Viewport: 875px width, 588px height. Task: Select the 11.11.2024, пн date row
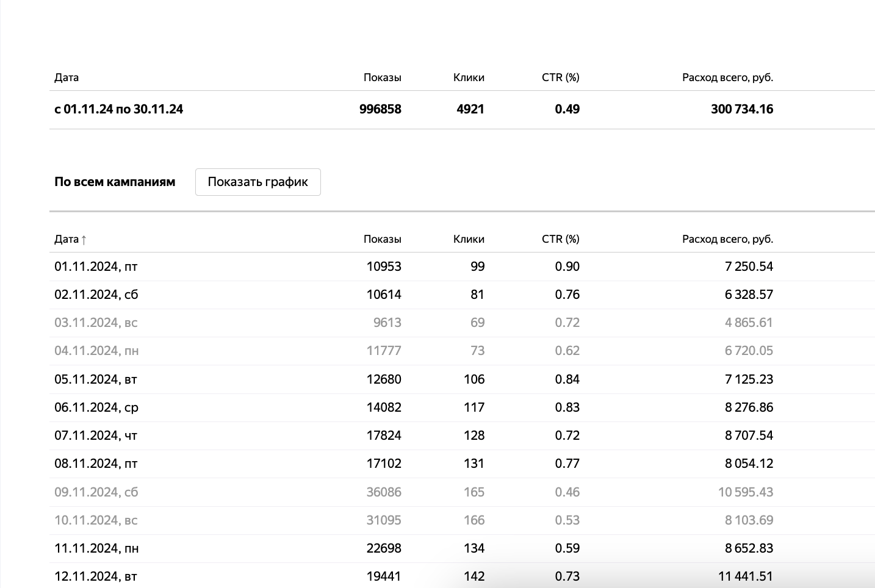[96, 548]
